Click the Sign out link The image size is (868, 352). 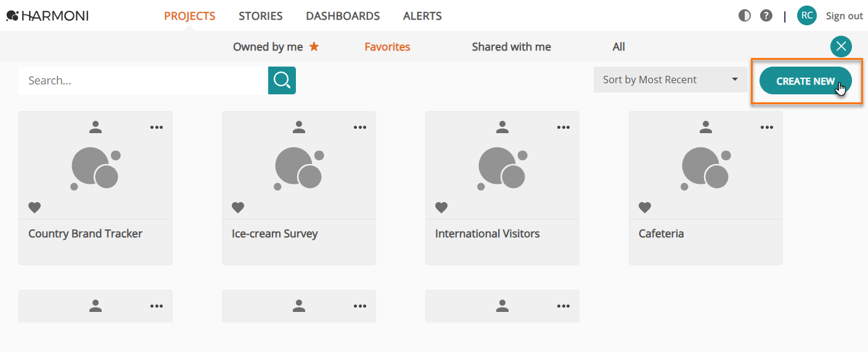[844, 16]
